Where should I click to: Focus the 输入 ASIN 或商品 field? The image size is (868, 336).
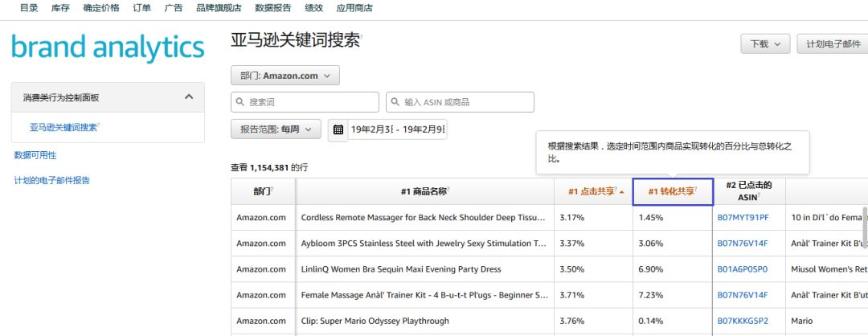[x=460, y=102]
